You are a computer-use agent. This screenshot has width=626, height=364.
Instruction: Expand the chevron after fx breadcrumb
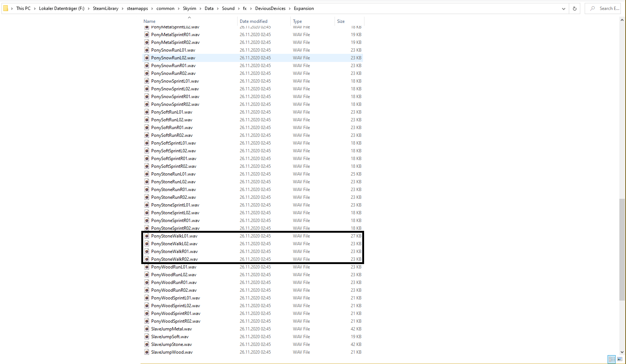click(x=251, y=8)
